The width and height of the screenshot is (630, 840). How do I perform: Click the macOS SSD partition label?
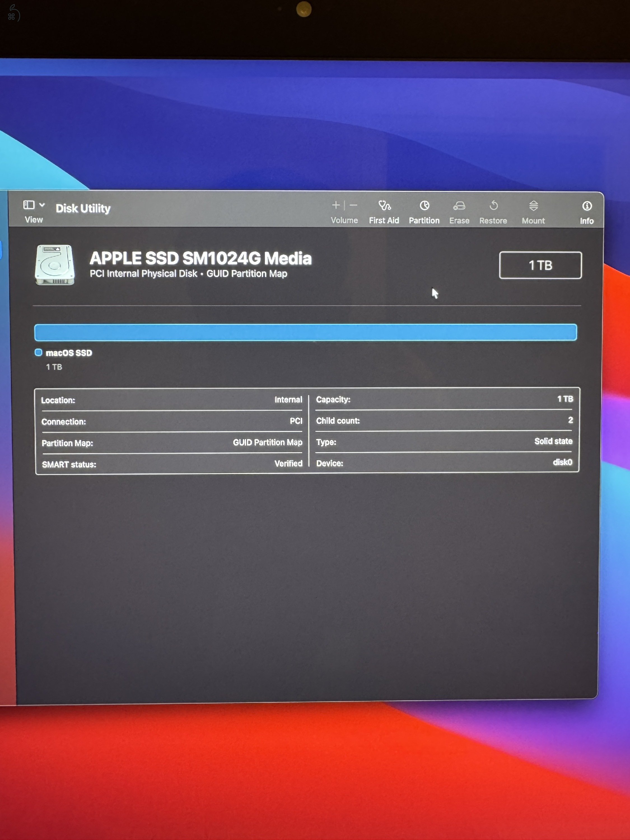point(69,353)
